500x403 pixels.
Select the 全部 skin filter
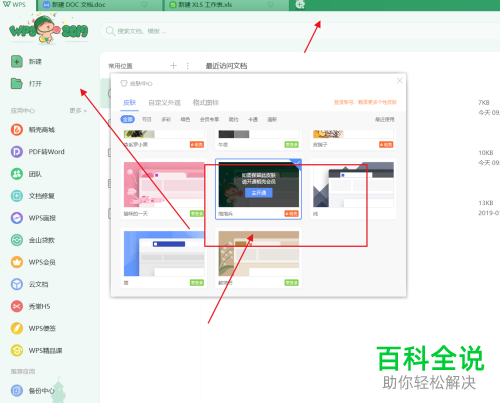[x=127, y=119]
